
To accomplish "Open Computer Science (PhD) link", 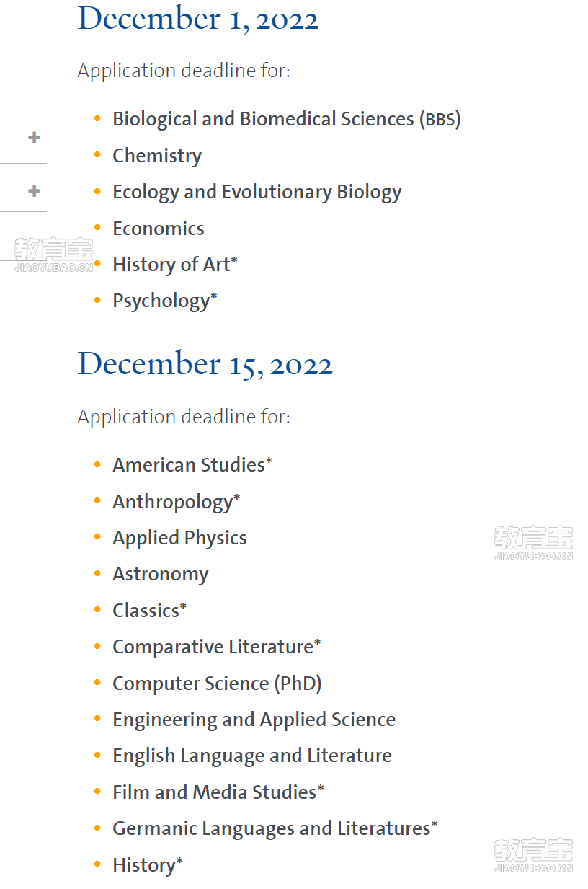I will click(217, 683).
